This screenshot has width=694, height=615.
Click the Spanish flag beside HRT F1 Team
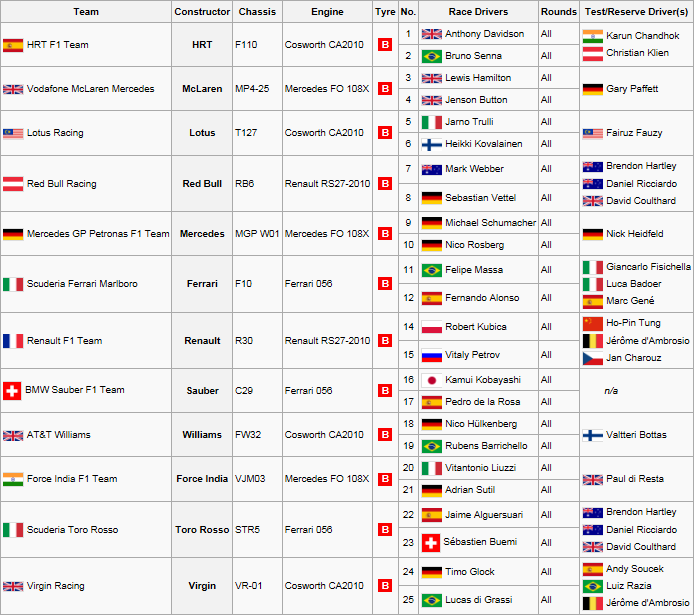(13, 45)
